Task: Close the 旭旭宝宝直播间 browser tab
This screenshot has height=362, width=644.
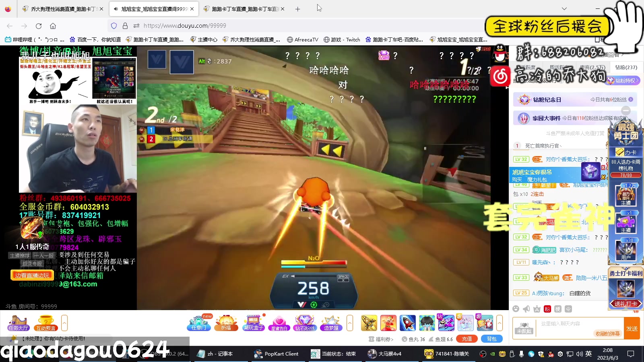Action: (192, 9)
